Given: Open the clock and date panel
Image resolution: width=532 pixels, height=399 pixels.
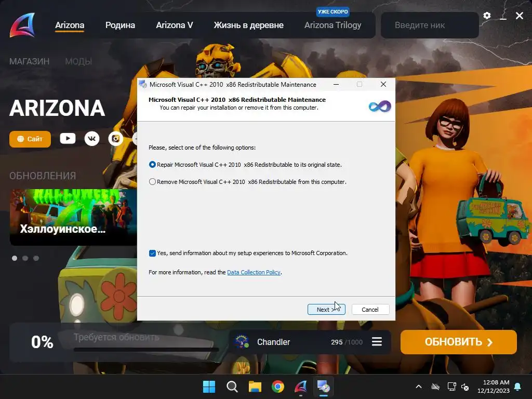Looking at the screenshot, I should pos(494,387).
